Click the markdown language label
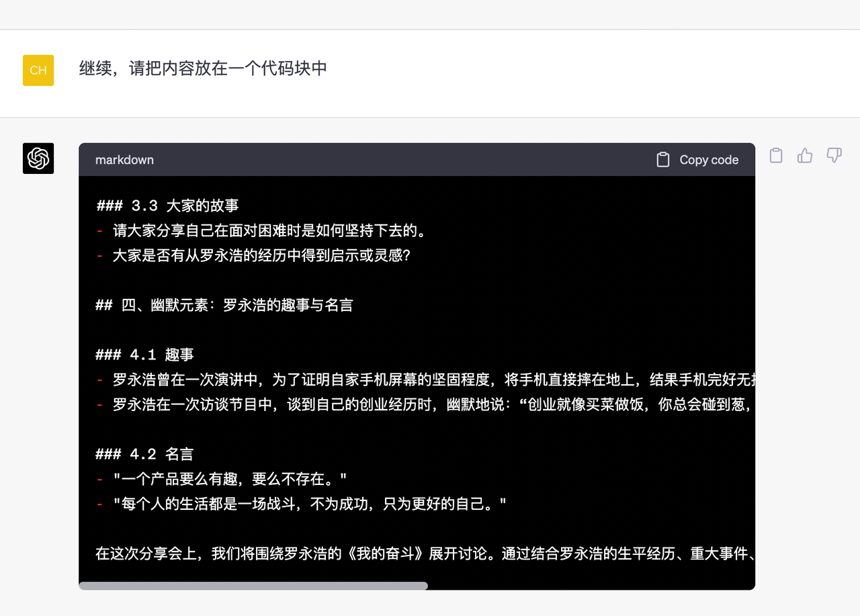This screenshot has width=860, height=616. click(x=124, y=159)
